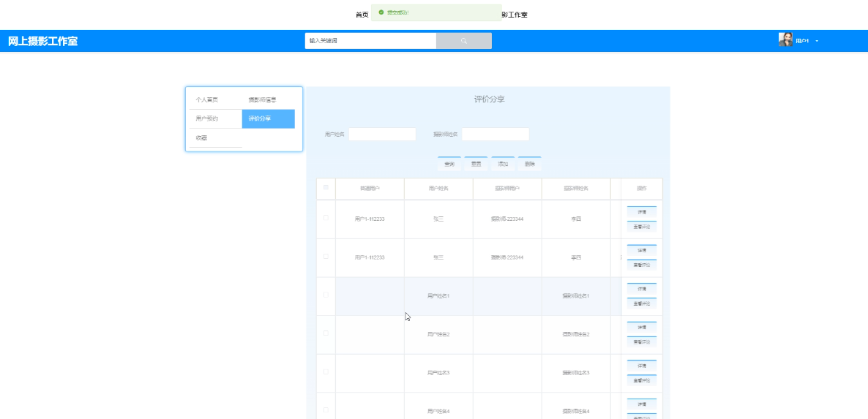
Task: Click the 评价分享 page heading
Action: [x=489, y=99]
